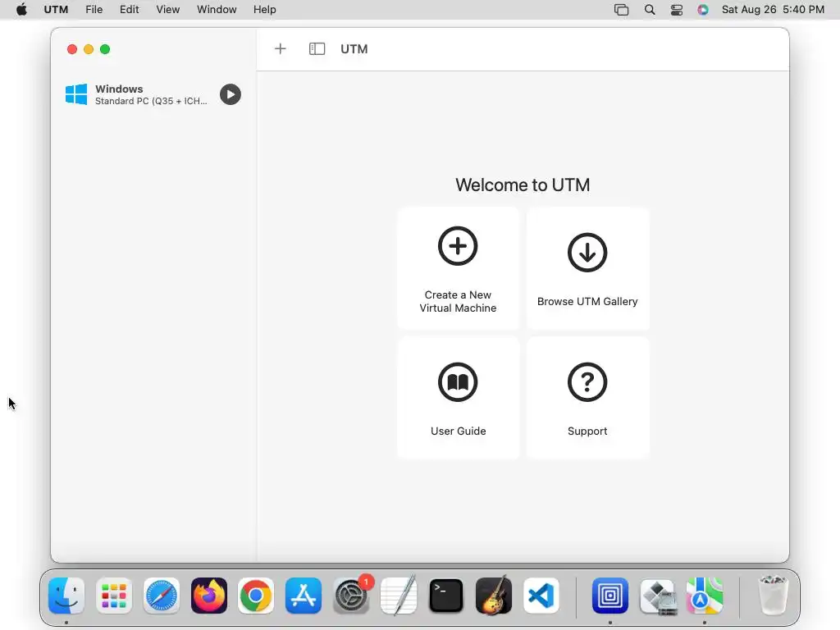Open Launchpad from the Dock

(114, 596)
